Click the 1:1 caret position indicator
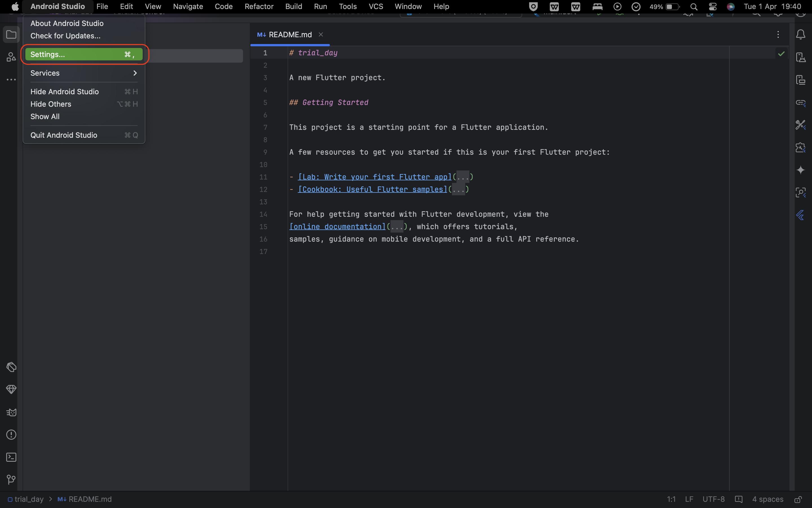Screen dimensions: 812x508 (x=671, y=499)
